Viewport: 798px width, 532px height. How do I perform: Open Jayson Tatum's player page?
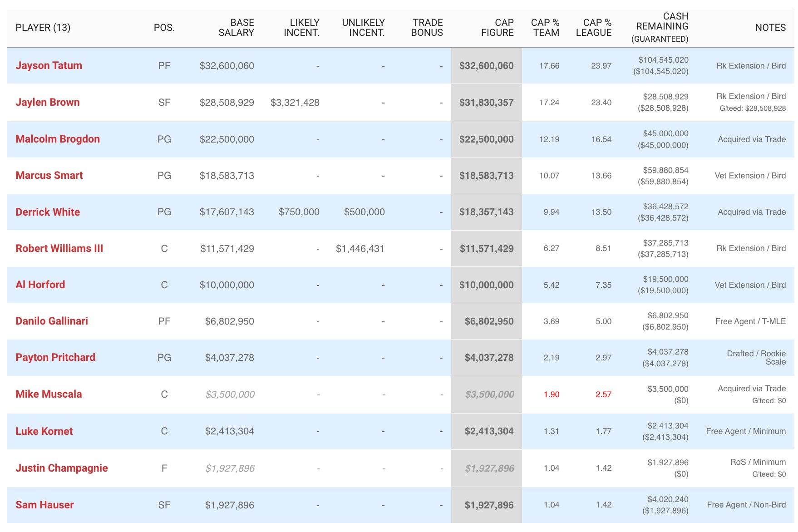pyautogui.click(x=49, y=65)
